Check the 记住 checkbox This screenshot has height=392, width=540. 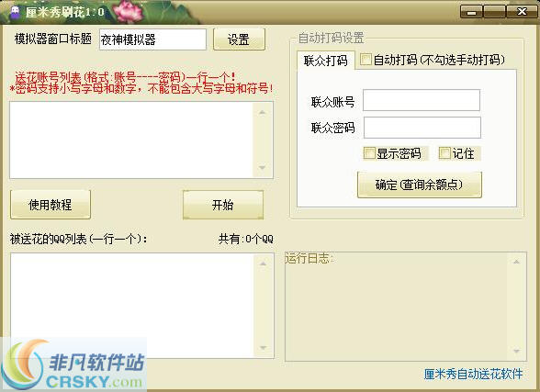click(444, 152)
